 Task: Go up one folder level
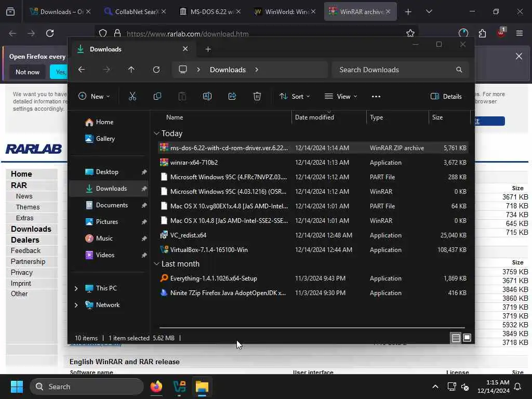tap(131, 70)
